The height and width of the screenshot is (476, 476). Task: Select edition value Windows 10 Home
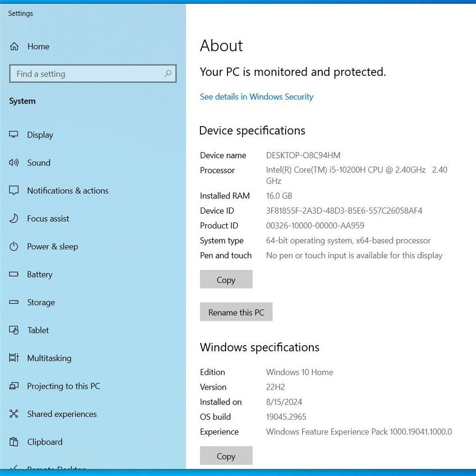pyautogui.click(x=299, y=372)
